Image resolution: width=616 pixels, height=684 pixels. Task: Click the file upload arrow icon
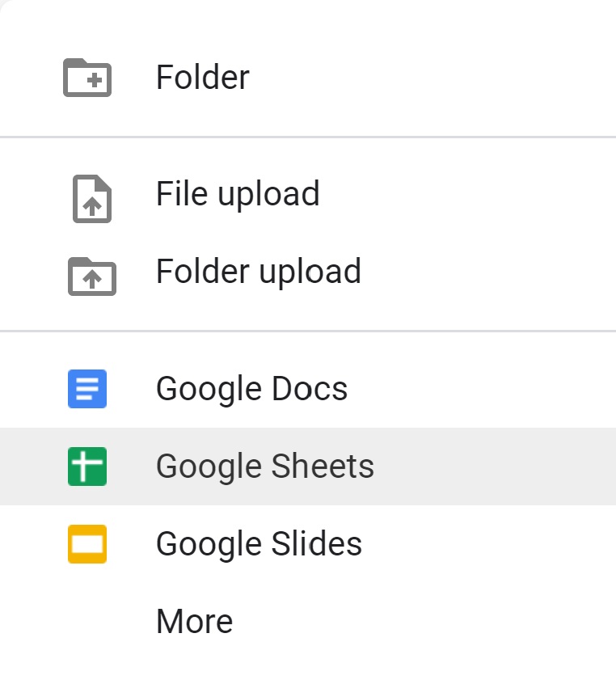point(91,198)
